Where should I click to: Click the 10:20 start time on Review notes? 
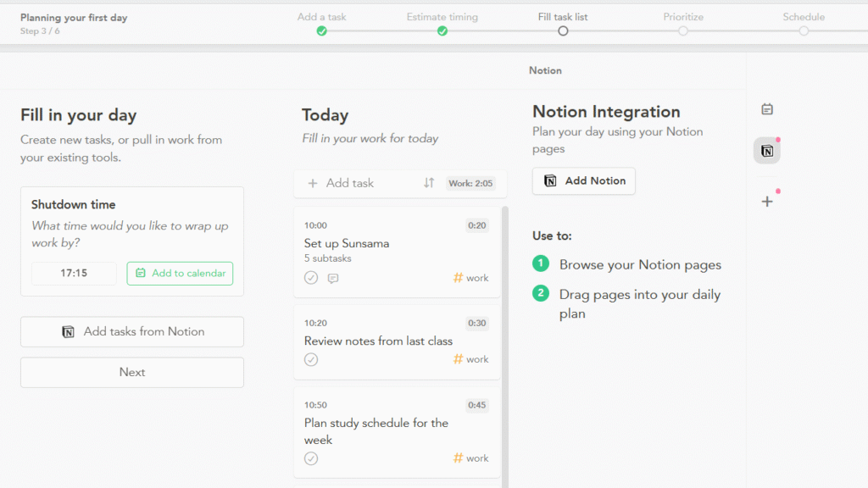[315, 323]
